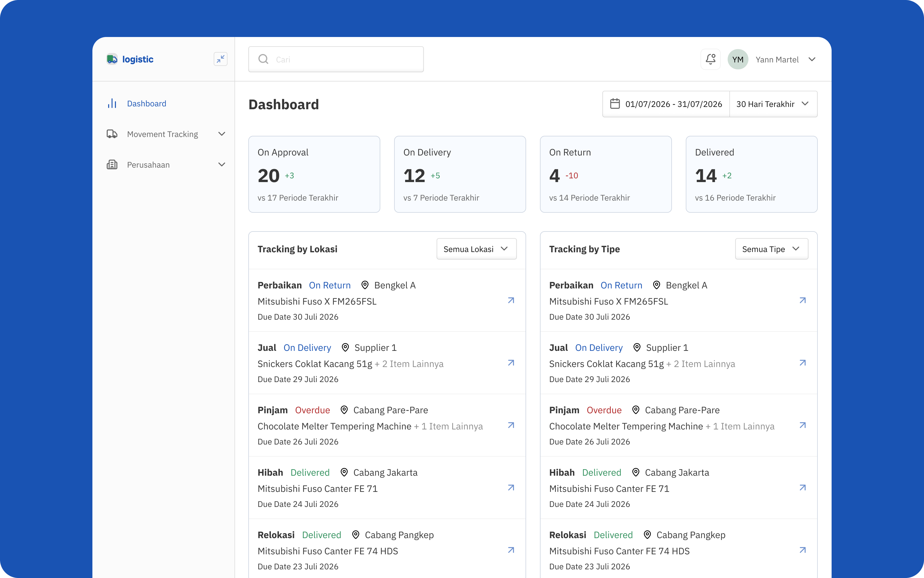Click the 01/07/2026 - 31/07/2026 date range

[x=674, y=104]
